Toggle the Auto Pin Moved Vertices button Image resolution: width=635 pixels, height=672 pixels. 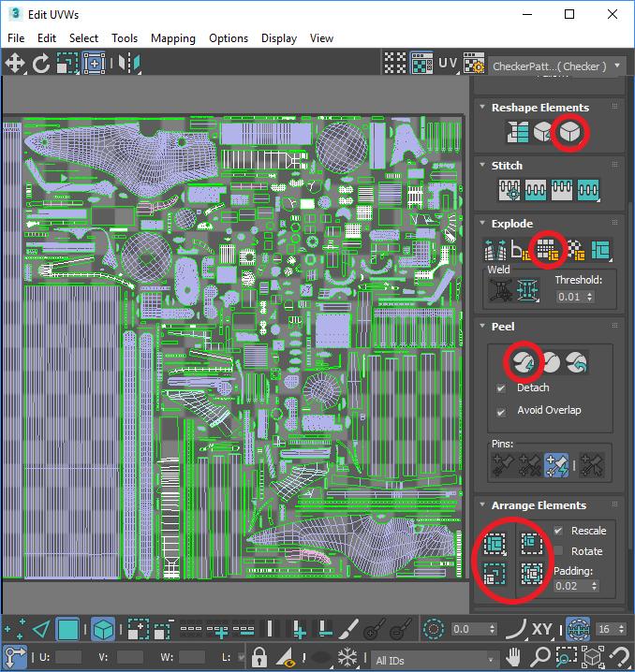(x=556, y=465)
